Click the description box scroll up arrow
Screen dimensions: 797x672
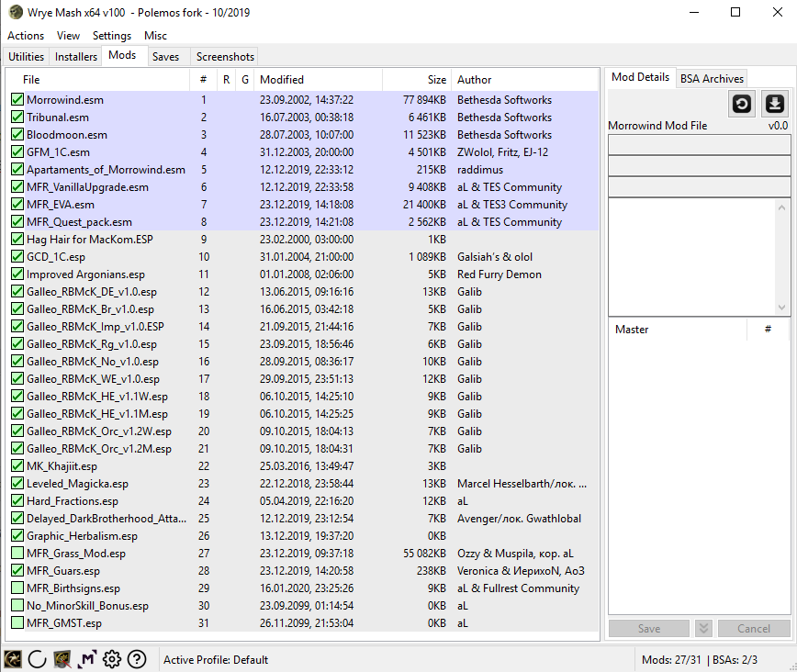point(781,207)
